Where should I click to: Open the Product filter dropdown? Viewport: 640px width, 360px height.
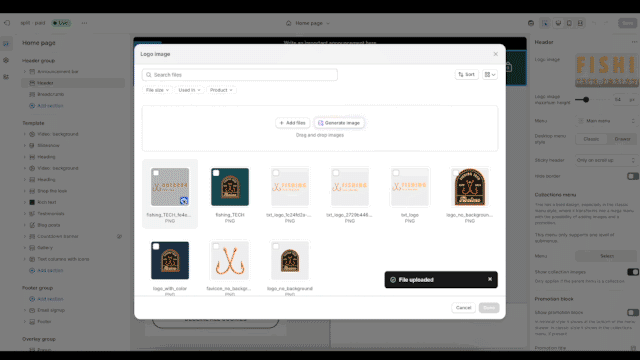[x=221, y=90]
